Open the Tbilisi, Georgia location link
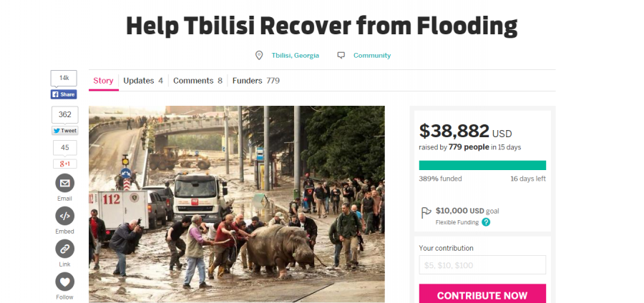 [x=296, y=55]
